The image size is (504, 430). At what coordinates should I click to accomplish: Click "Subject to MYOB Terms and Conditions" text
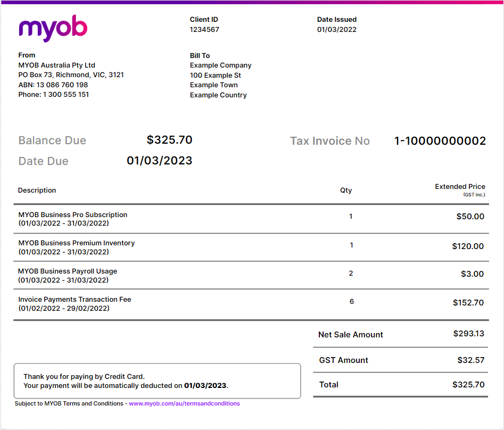(x=69, y=403)
